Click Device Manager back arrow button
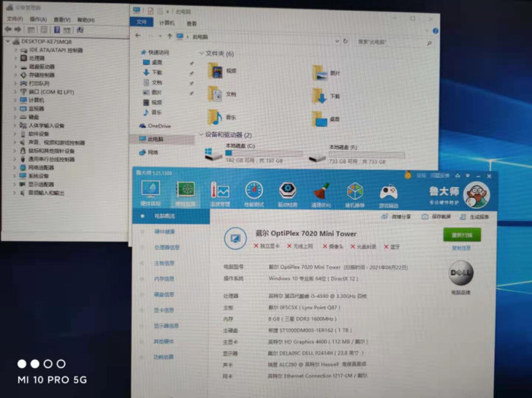 pos(8,29)
